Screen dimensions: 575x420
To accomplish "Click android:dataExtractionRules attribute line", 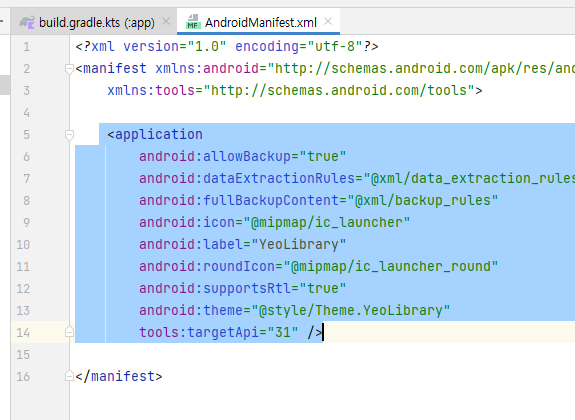I will pos(357,179).
